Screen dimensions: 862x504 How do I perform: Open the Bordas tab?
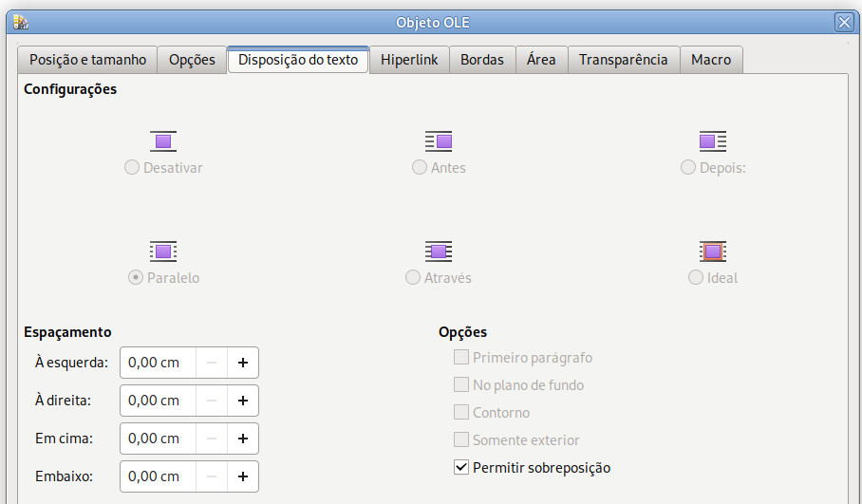click(x=482, y=60)
